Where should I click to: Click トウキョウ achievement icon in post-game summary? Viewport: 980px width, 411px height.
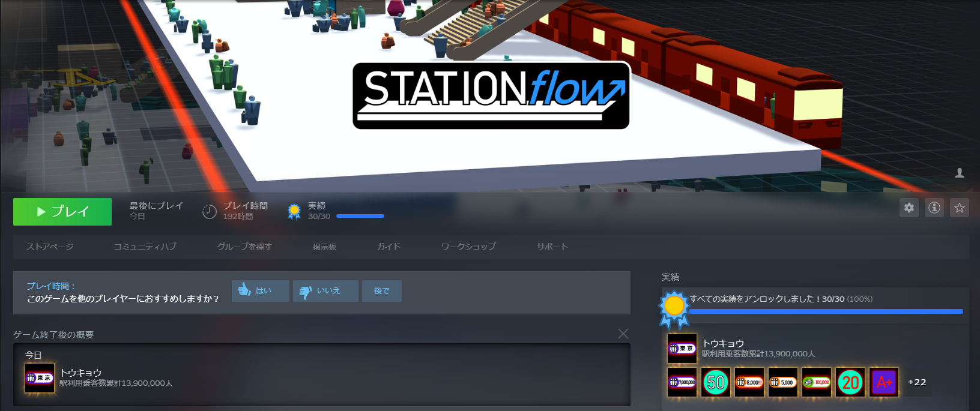coord(40,378)
